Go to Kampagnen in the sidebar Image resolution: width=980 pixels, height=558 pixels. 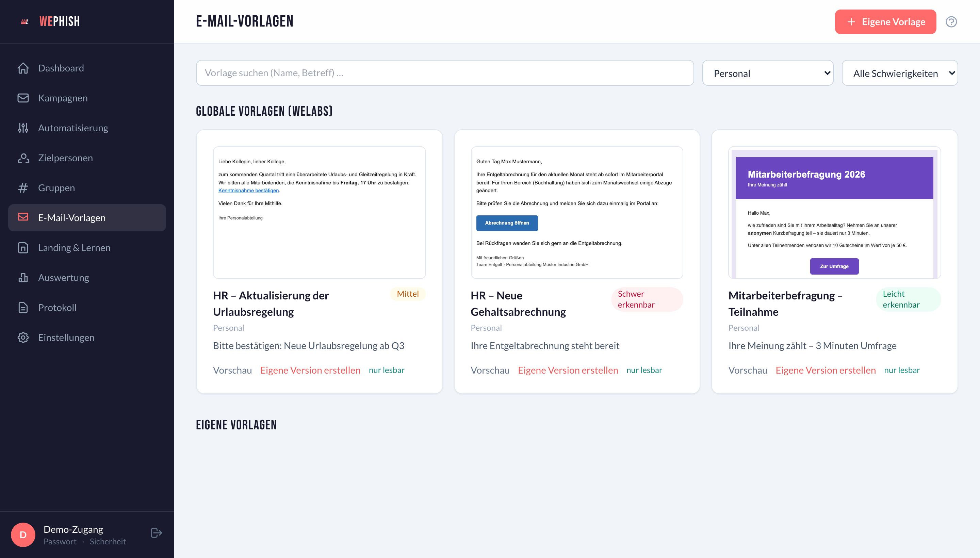(x=87, y=98)
